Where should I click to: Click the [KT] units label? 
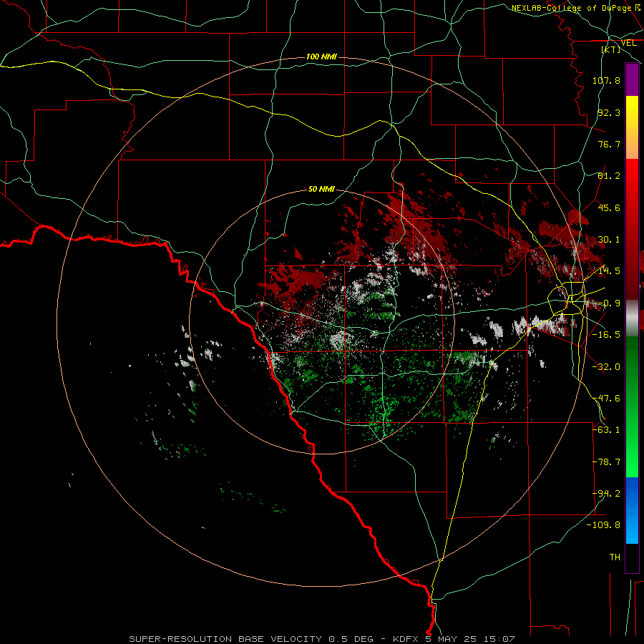click(x=611, y=49)
